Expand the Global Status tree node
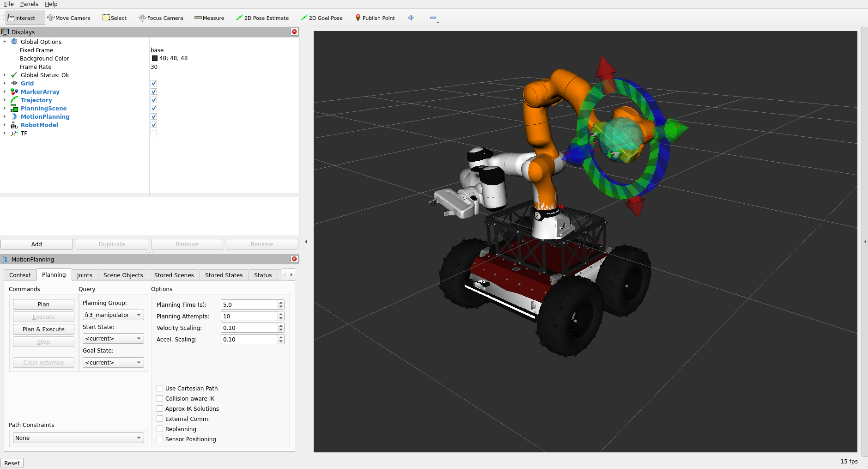 click(x=5, y=75)
